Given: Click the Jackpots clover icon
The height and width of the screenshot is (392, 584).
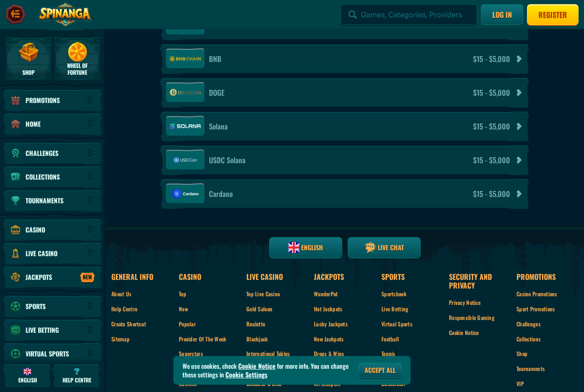Looking at the screenshot, I should 16,277.
